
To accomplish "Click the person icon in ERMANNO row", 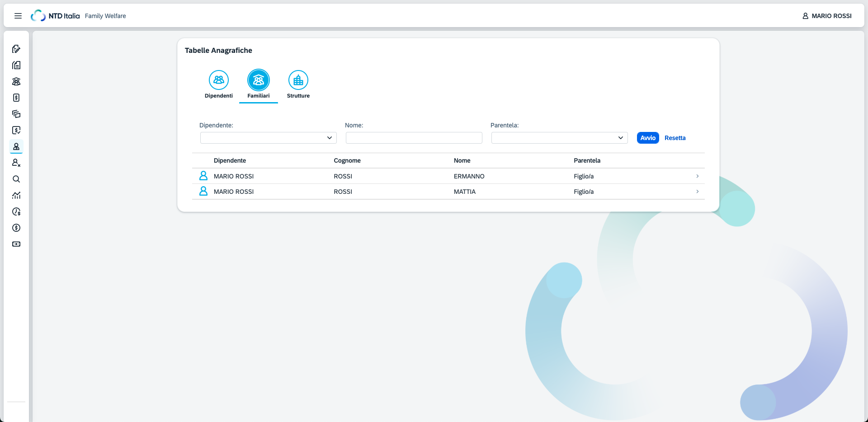I will pyautogui.click(x=203, y=176).
